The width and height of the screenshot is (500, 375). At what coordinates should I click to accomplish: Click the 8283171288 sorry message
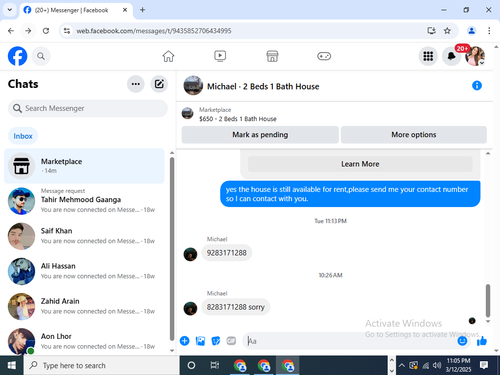pyautogui.click(x=236, y=307)
